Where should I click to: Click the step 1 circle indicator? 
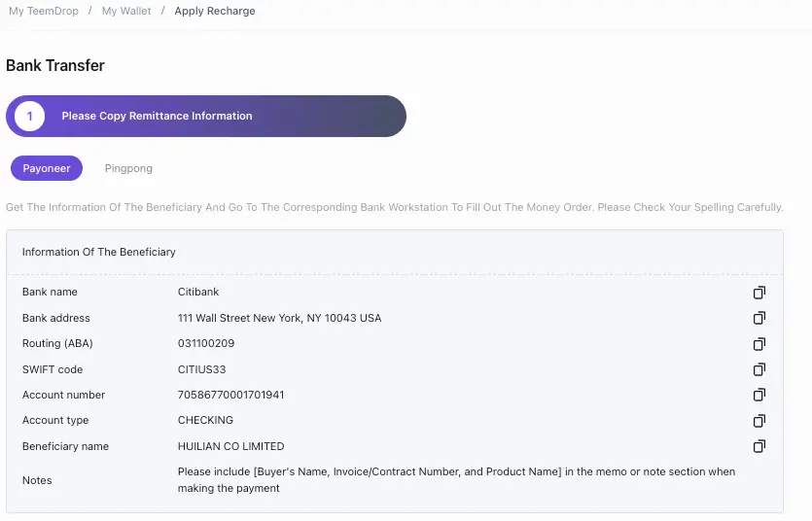[x=29, y=116]
